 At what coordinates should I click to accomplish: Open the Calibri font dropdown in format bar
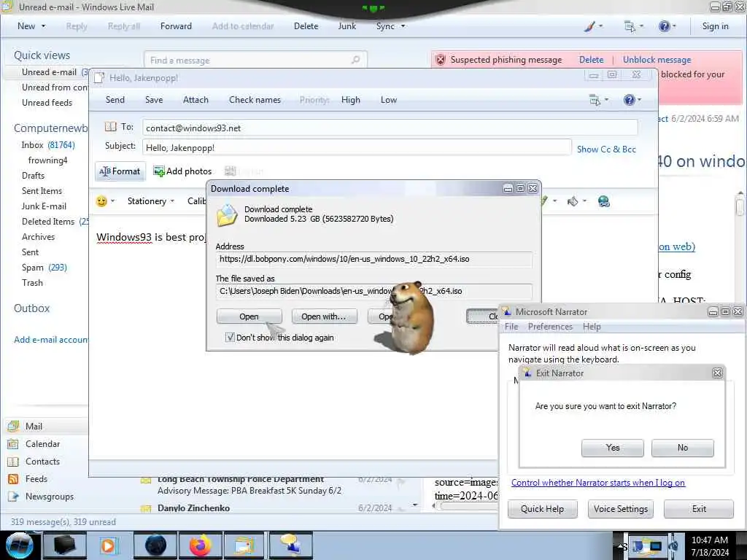pos(197,201)
